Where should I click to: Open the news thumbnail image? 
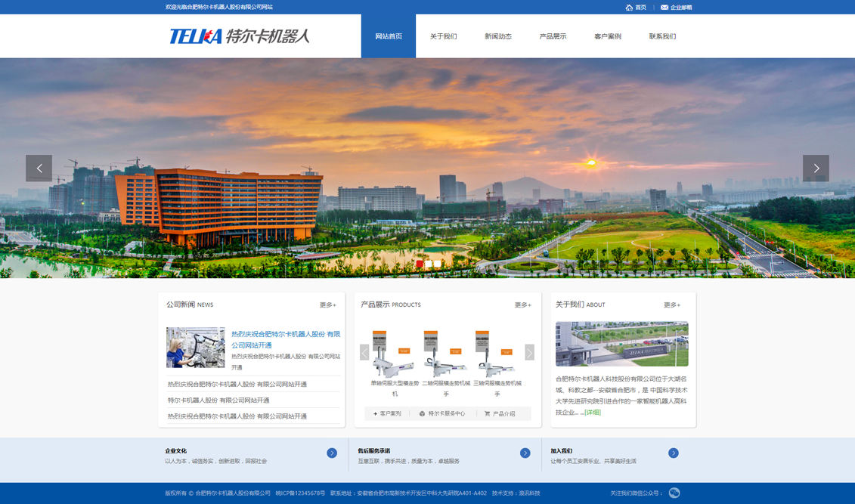tap(196, 348)
